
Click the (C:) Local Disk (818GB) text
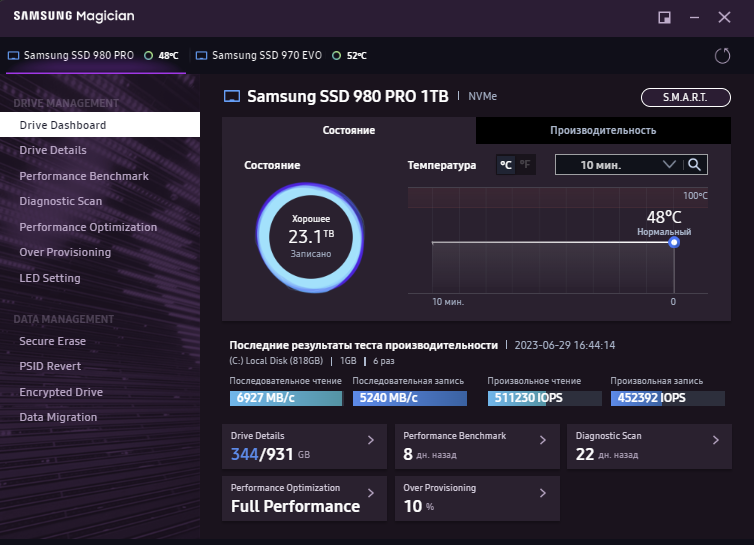point(276,361)
